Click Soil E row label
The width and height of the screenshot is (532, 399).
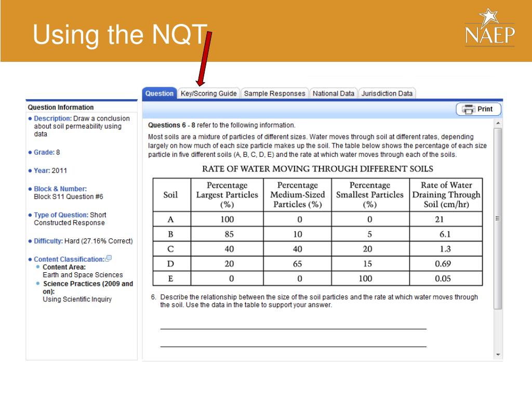[x=170, y=278]
